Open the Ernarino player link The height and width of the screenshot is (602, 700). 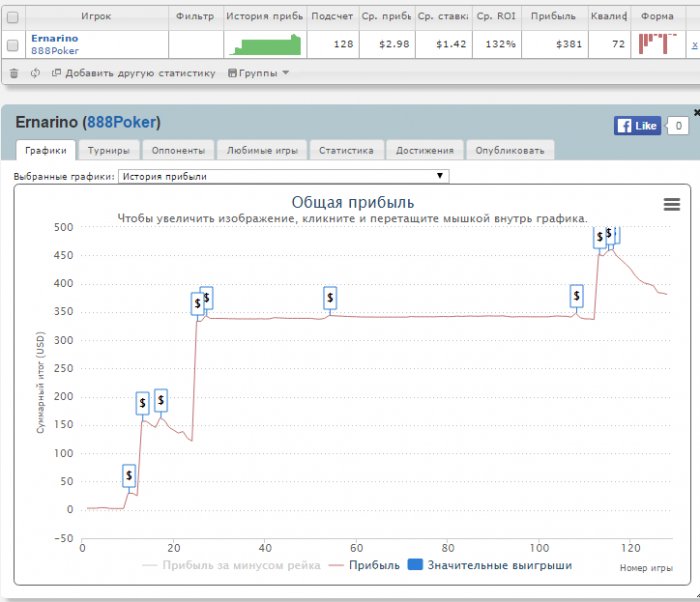tap(54, 38)
